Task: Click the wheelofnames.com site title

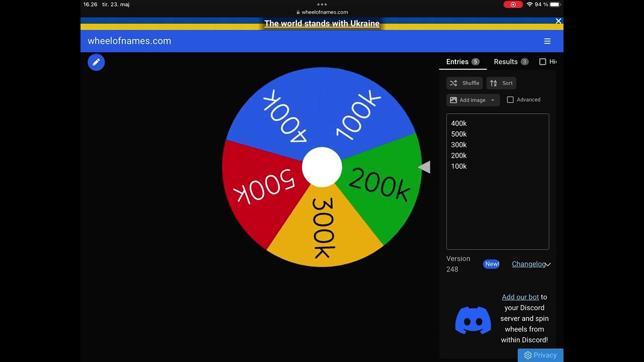Action: 129,41
